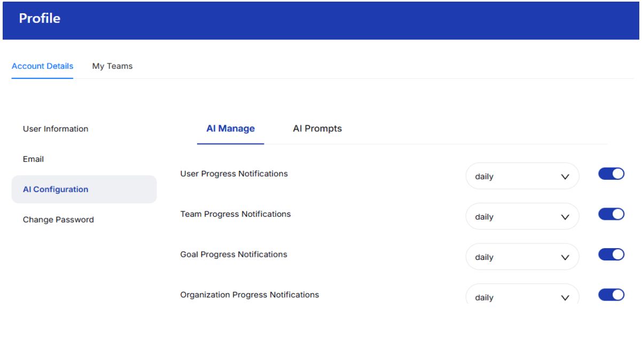Open the Email settings section
The width and height of the screenshot is (642, 364).
point(33,159)
